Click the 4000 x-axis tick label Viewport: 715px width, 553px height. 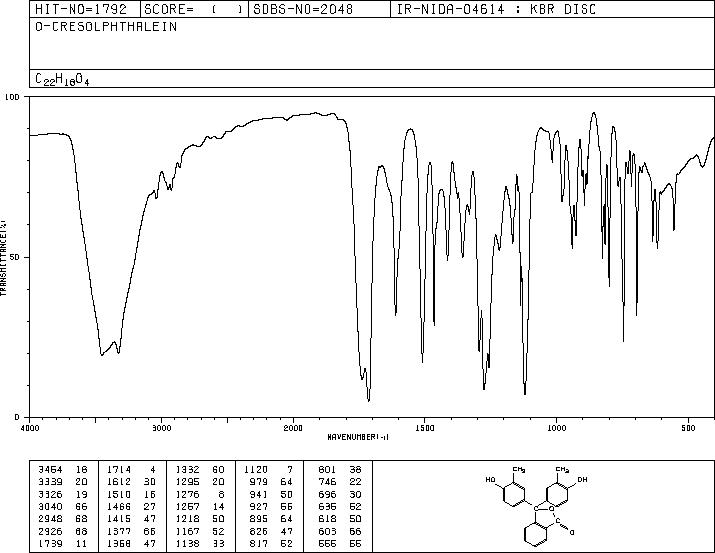pyautogui.click(x=30, y=428)
